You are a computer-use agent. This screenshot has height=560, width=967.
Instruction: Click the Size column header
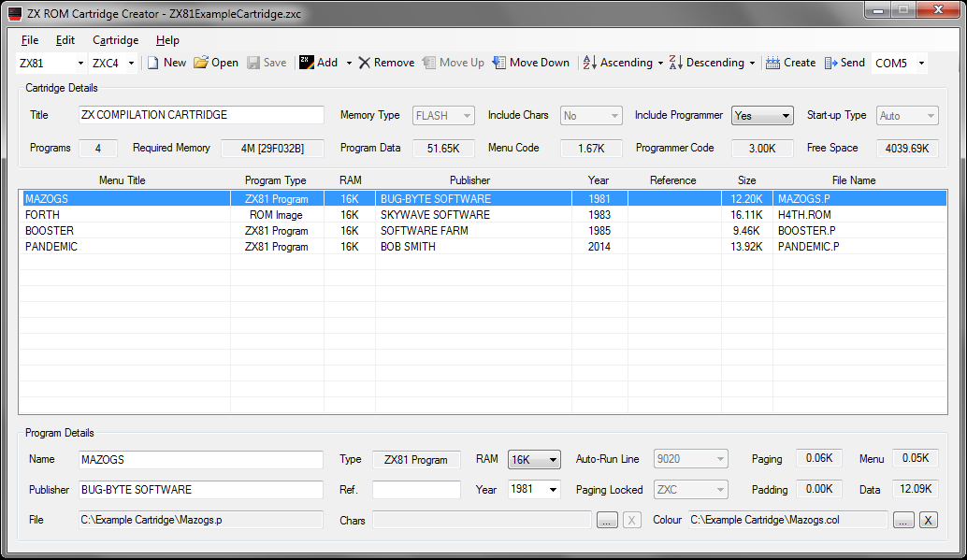pos(747,180)
